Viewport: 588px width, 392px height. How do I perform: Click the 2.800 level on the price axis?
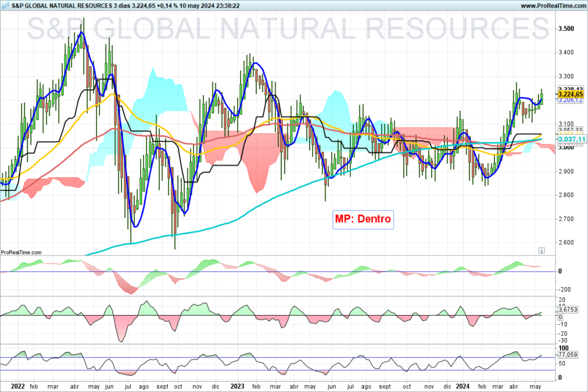click(x=566, y=195)
